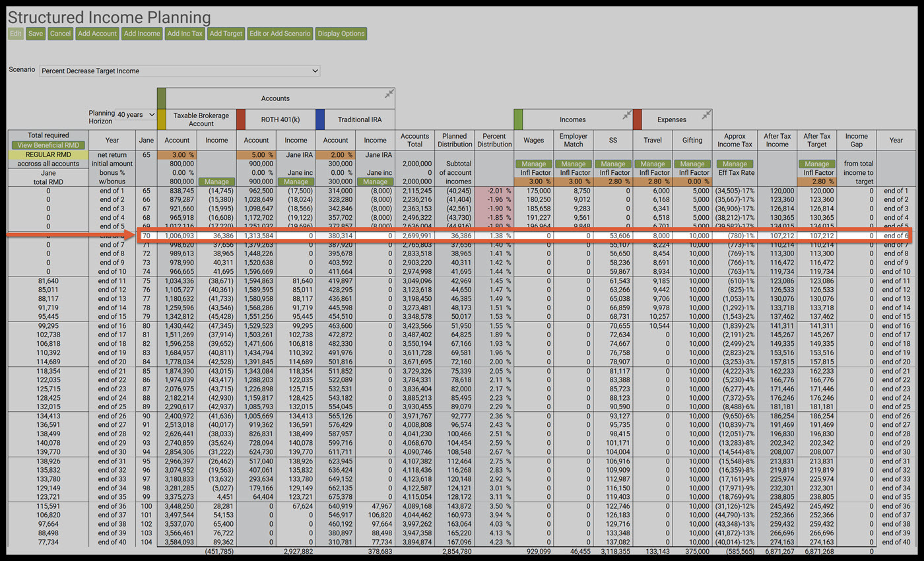Manage the ROTH 401(k) income
Viewport: 924px width, 561px height.
click(296, 181)
